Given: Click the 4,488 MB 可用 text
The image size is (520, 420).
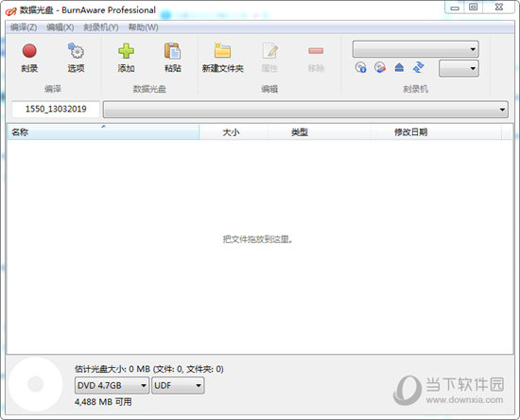Looking at the screenshot, I should point(103,402).
